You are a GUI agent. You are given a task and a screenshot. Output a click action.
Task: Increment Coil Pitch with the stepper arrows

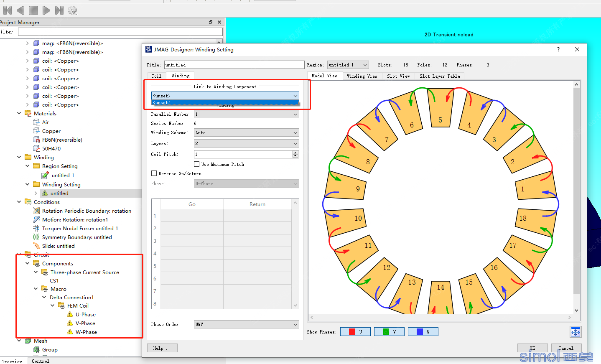tap(295, 153)
